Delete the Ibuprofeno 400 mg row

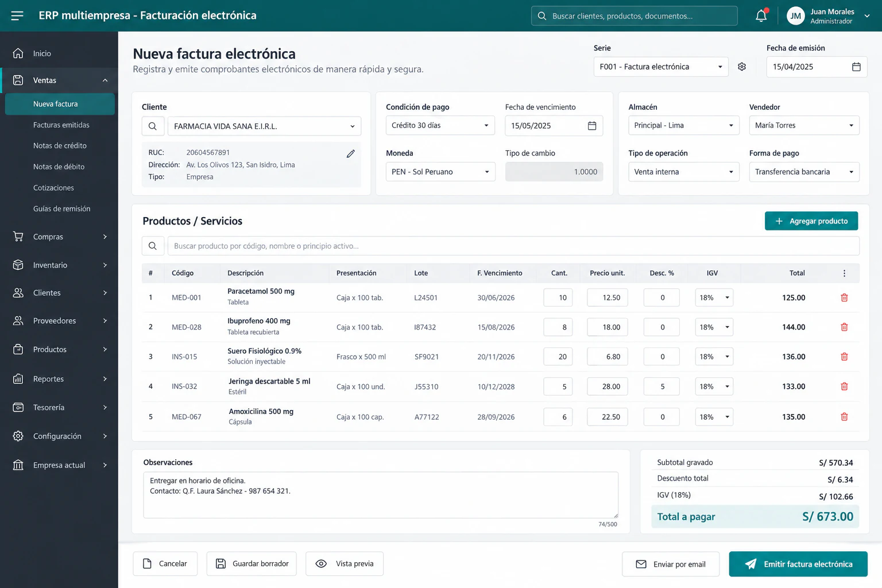click(844, 327)
